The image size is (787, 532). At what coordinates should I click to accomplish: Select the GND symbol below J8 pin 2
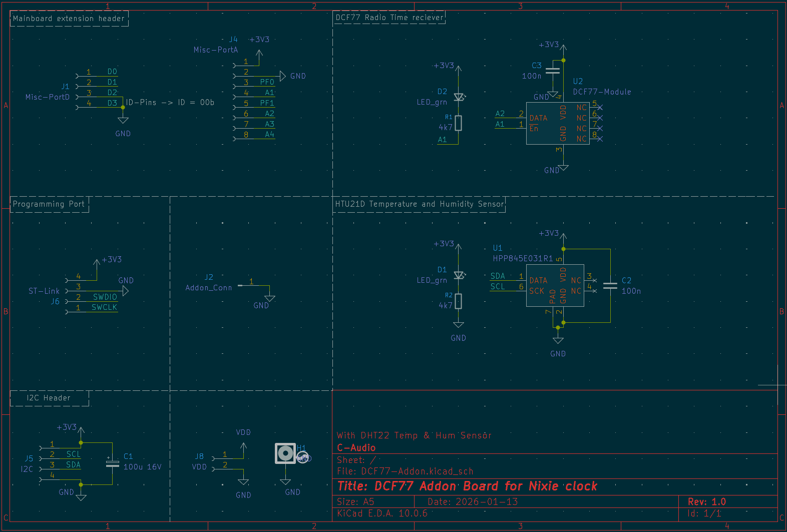tap(243, 482)
